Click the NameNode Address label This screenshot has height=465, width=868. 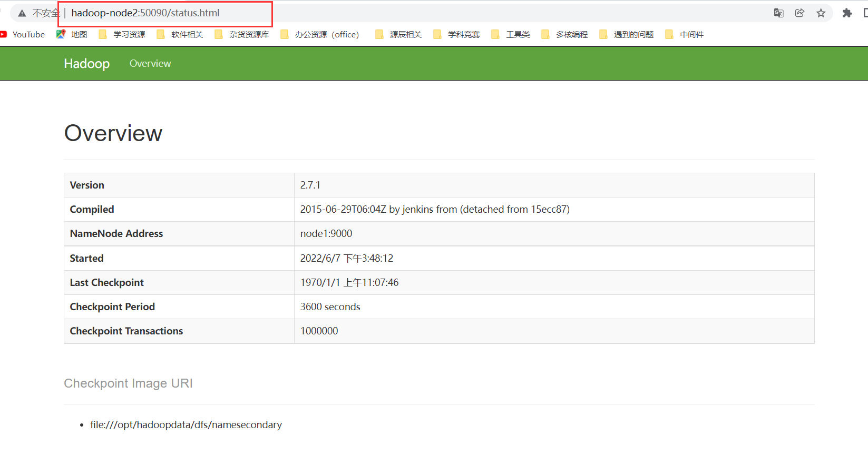point(116,234)
